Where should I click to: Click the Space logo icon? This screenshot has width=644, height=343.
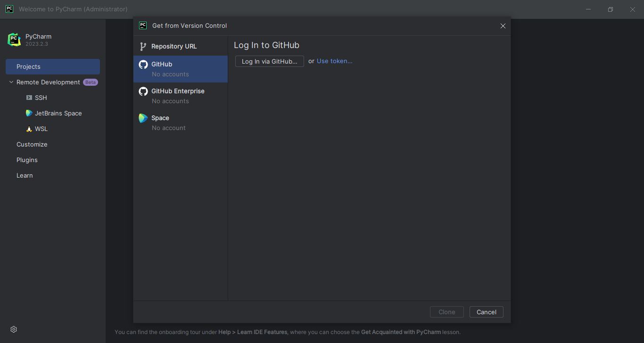pyautogui.click(x=143, y=118)
